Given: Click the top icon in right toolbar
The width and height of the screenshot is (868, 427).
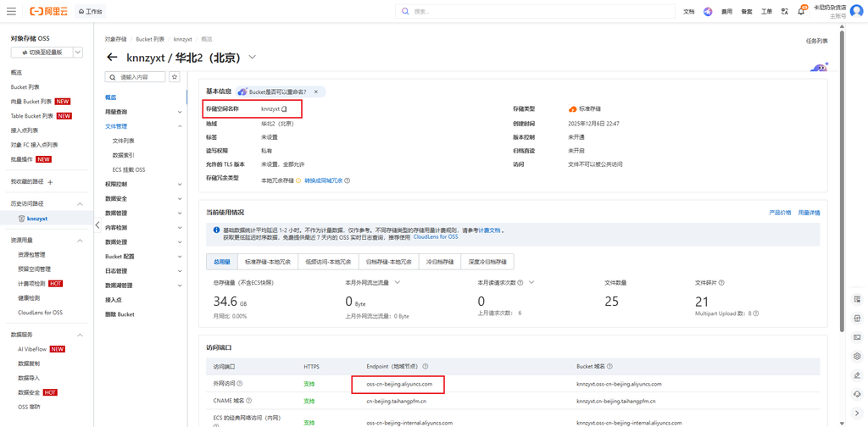Looking at the screenshot, I should 858,299.
